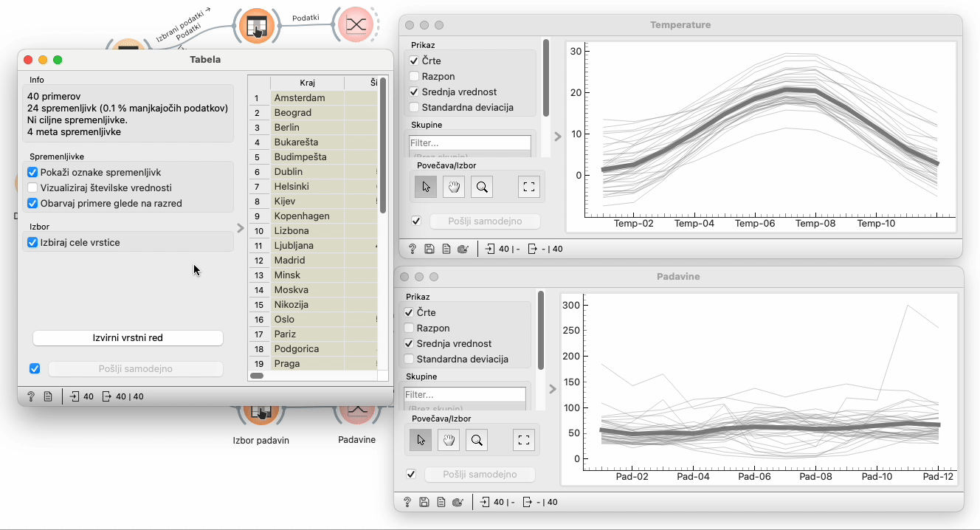
Task: Click the table's vertical scrollbar in Tabela
Action: click(383, 148)
